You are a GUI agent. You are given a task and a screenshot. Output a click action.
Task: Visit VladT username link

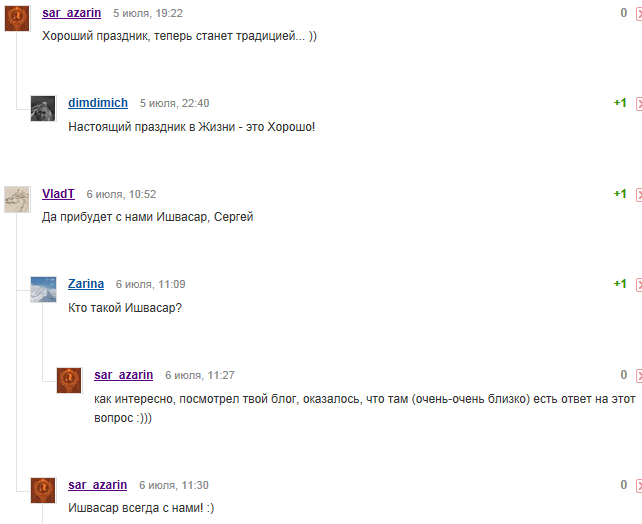point(58,194)
